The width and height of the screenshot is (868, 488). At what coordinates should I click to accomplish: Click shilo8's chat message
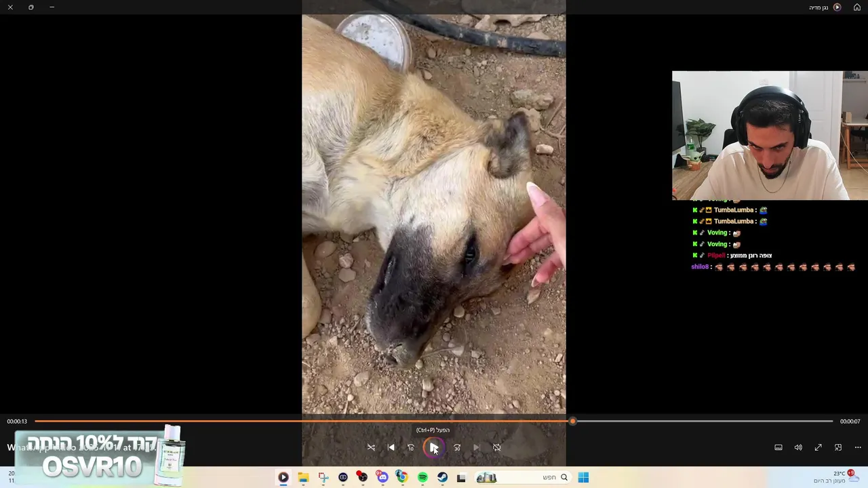[773, 267]
